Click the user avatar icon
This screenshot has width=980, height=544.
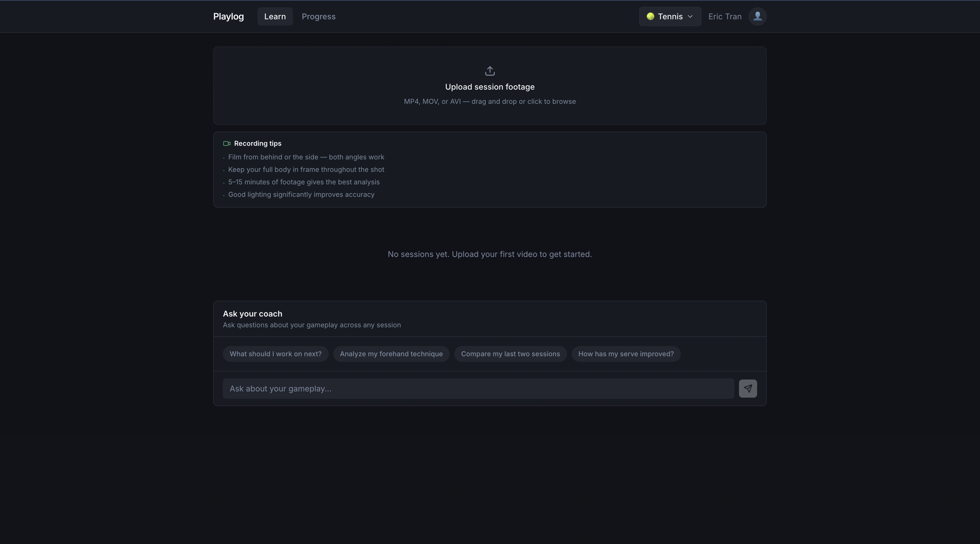pos(757,16)
